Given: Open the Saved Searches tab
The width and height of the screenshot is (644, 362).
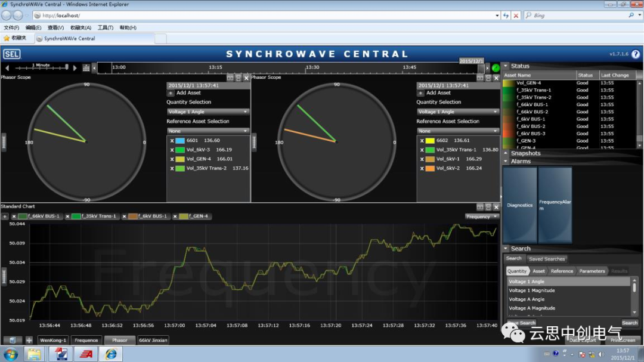Looking at the screenshot, I should pyautogui.click(x=546, y=259).
